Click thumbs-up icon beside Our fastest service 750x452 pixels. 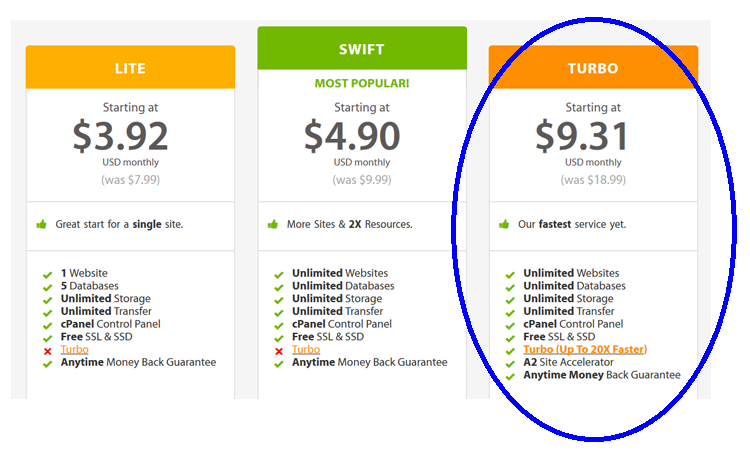pyautogui.click(x=504, y=224)
